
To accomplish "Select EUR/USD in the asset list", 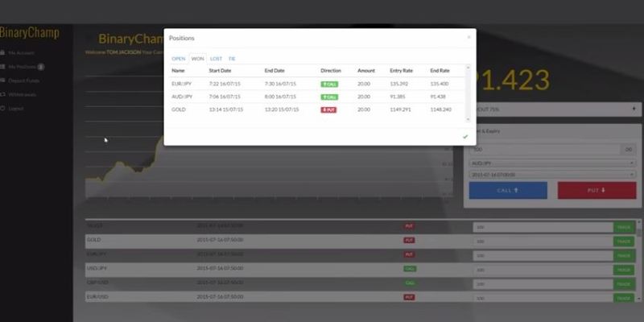I will coord(97,296).
